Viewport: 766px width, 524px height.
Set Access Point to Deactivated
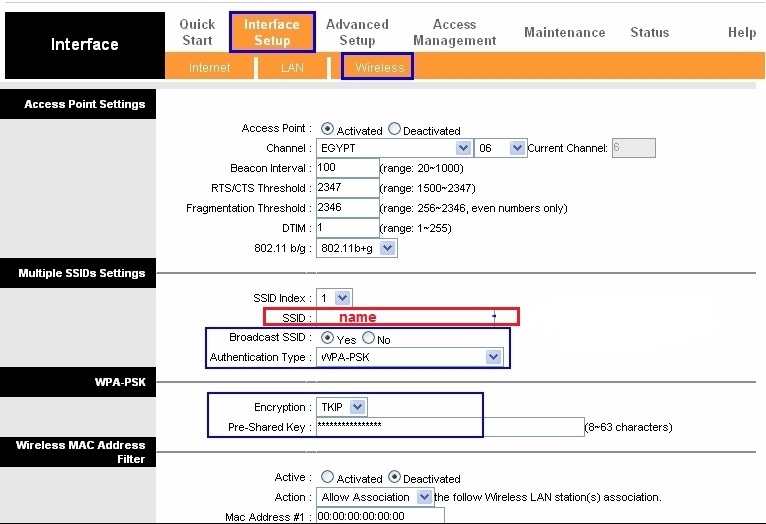394,129
